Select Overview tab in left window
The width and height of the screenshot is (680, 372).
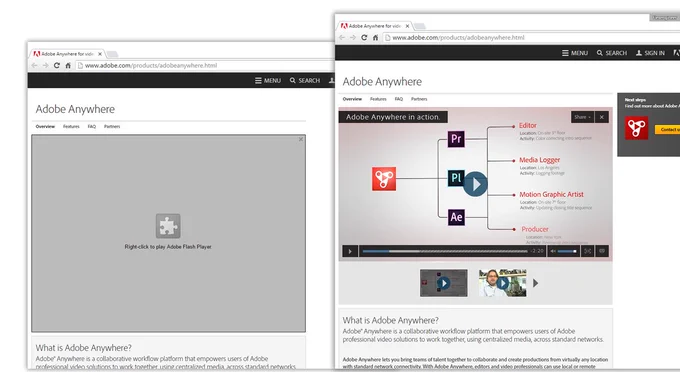(45, 127)
